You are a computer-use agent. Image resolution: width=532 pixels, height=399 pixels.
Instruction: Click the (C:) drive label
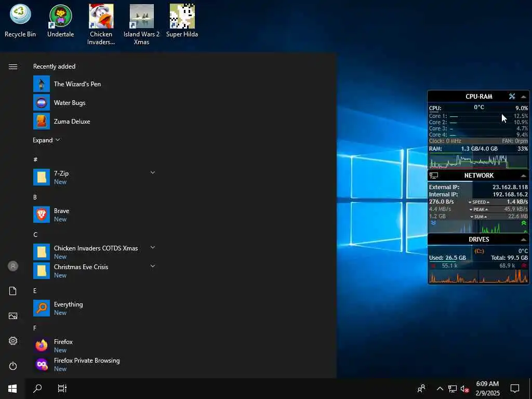pyautogui.click(x=479, y=251)
